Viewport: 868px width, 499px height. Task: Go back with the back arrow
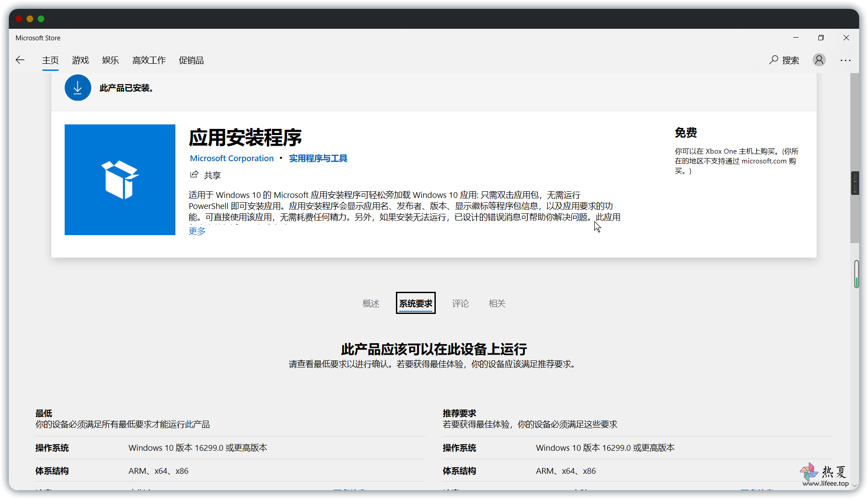coord(20,60)
